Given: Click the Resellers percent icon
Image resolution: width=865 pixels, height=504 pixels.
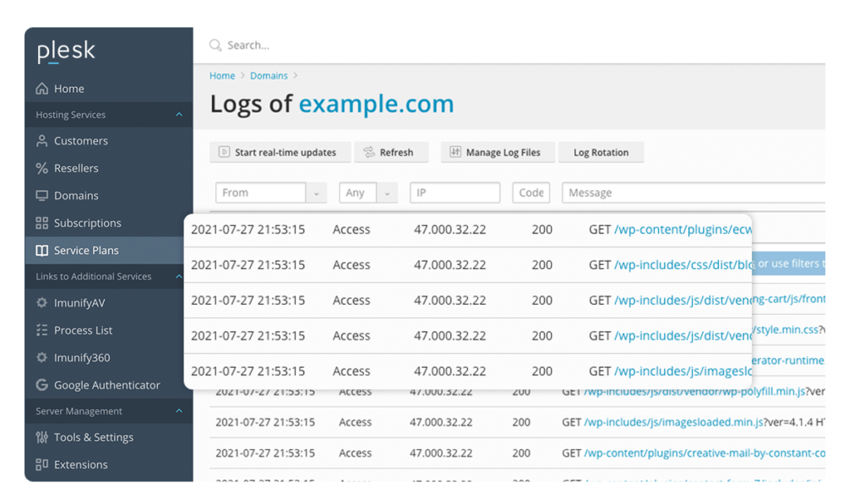Looking at the screenshot, I should (x=42, y=168).
